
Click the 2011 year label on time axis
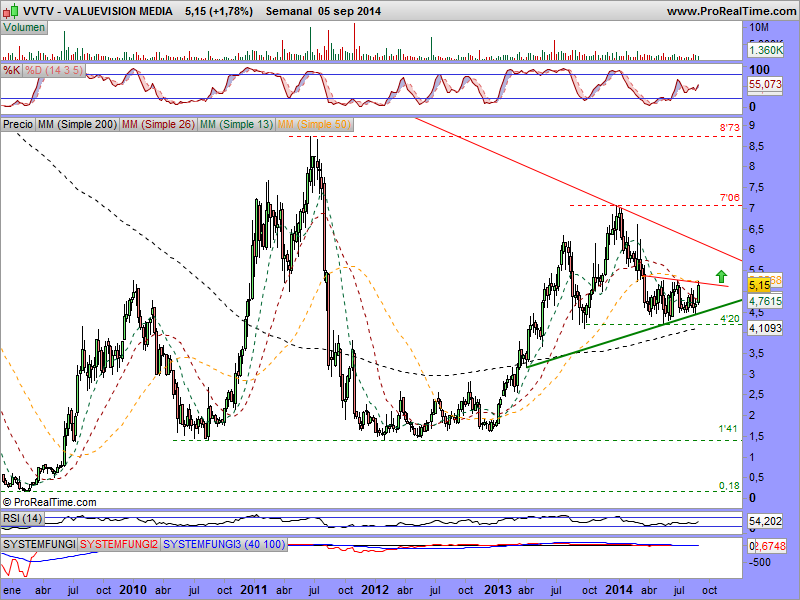(x=254, y=590)
